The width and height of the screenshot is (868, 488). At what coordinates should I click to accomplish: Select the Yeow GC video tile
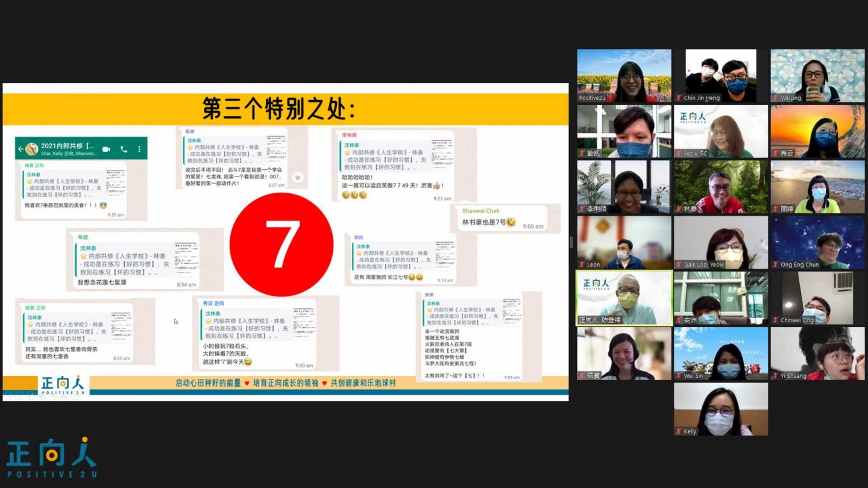(721, 131)
